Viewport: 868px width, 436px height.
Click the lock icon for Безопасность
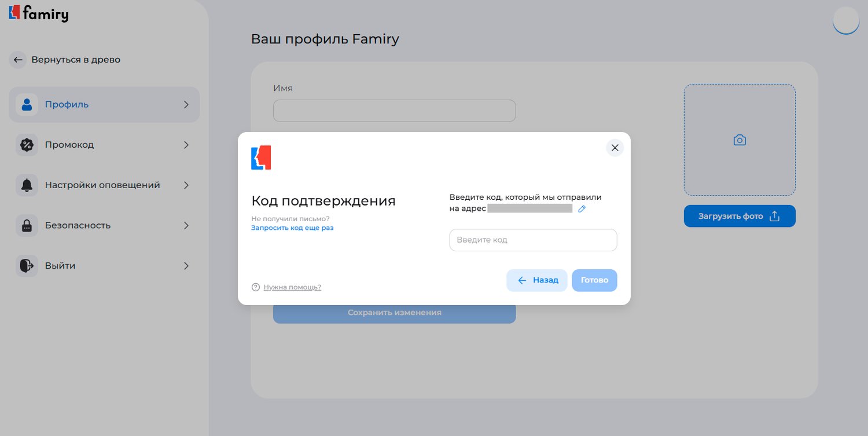coord(27,226)
